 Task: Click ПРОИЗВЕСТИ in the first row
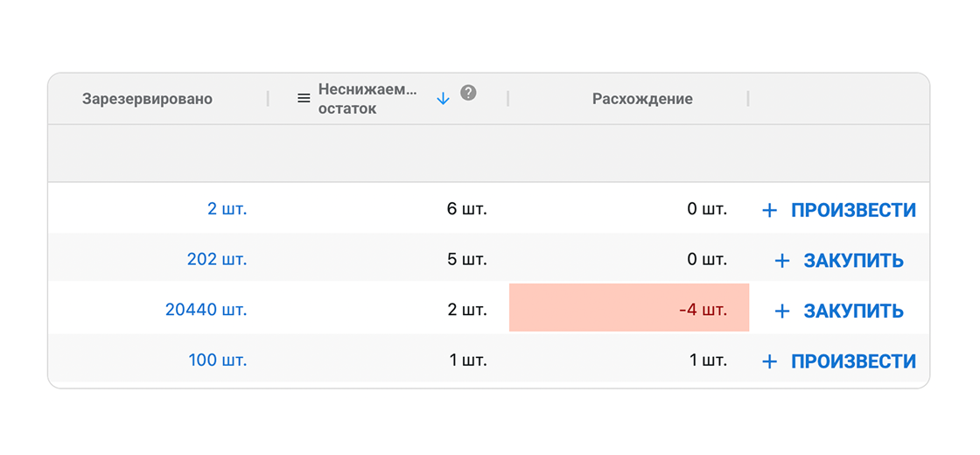[x=853, y=211]
